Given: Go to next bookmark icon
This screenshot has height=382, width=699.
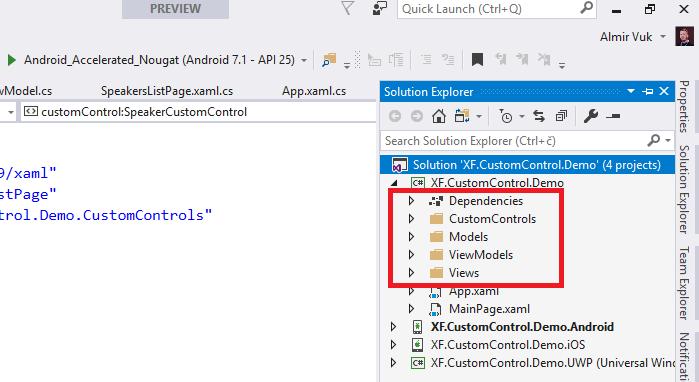Looking at the screenshot, I should 522,59.
